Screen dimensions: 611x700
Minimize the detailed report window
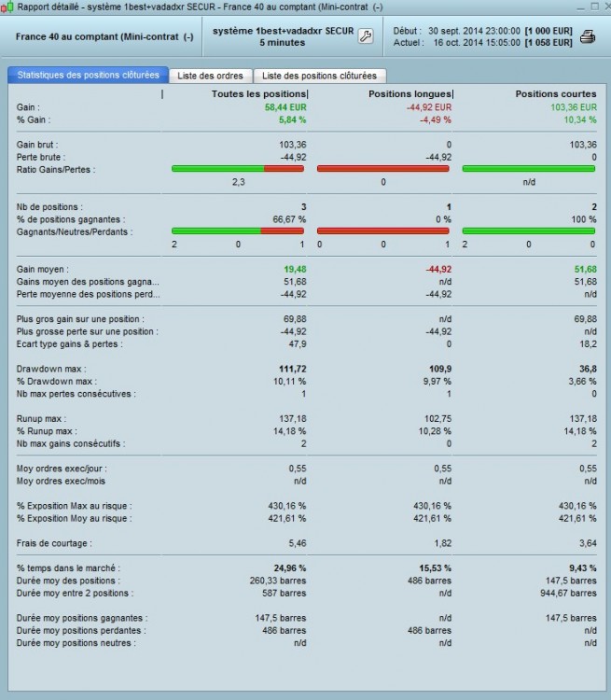click(x=580, y=7)
